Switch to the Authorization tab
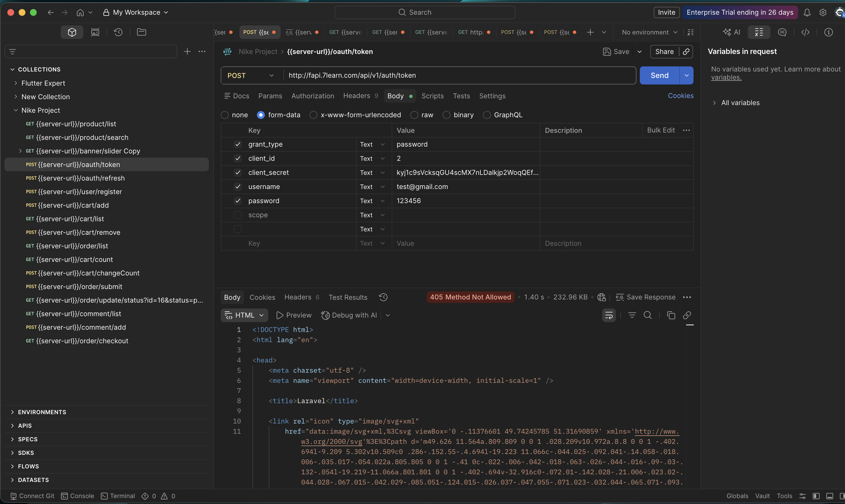Image resolution: width=845 pixels, height=504 pixels. [x=313, y=96]
